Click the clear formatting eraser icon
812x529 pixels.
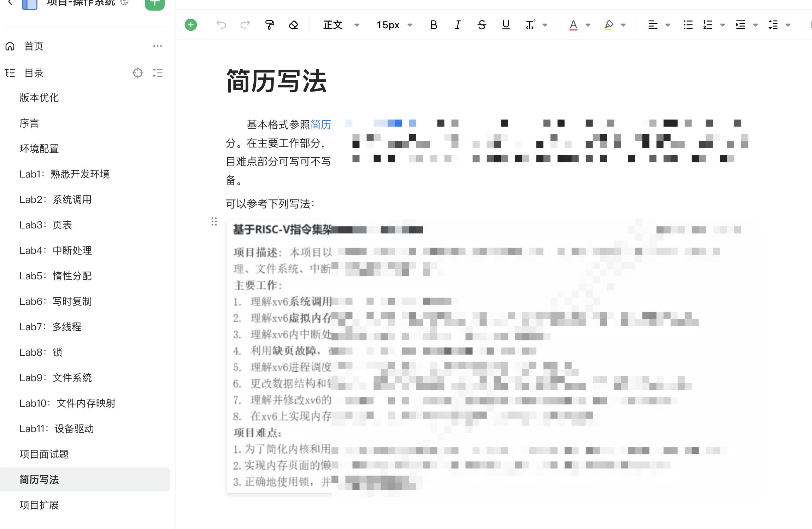click(293, 25)
